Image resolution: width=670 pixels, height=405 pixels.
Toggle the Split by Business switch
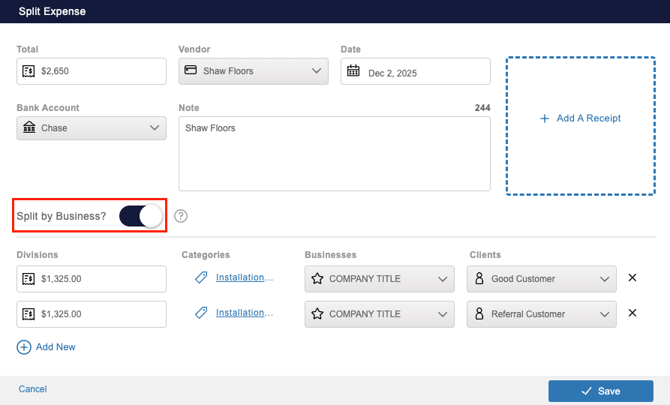pyautogui.click(x=141, y=216)
